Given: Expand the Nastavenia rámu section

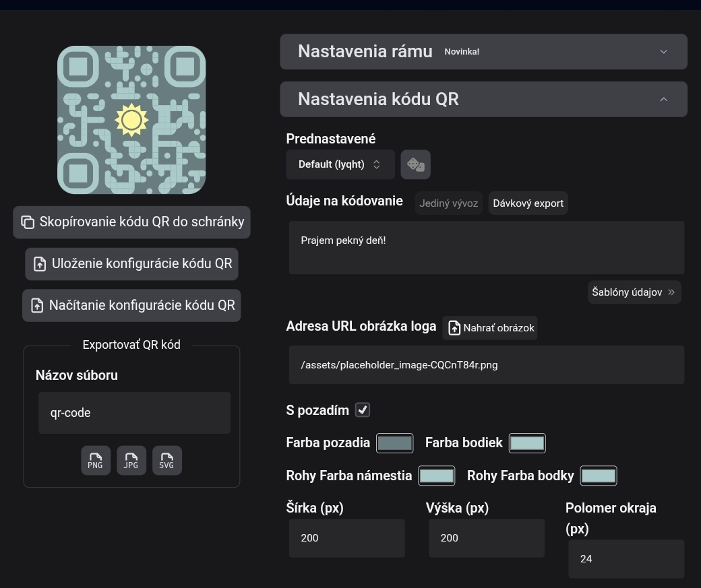Looking at the screenshot, I should click(483, 51).
